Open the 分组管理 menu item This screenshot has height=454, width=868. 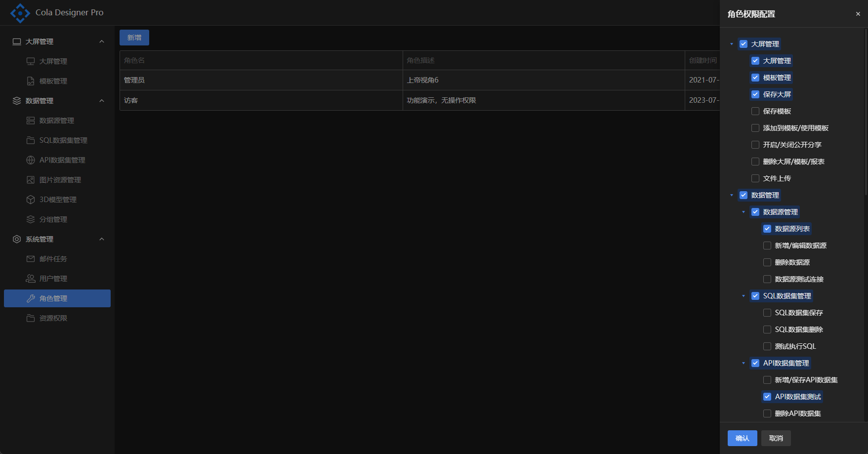coord(53,219)
